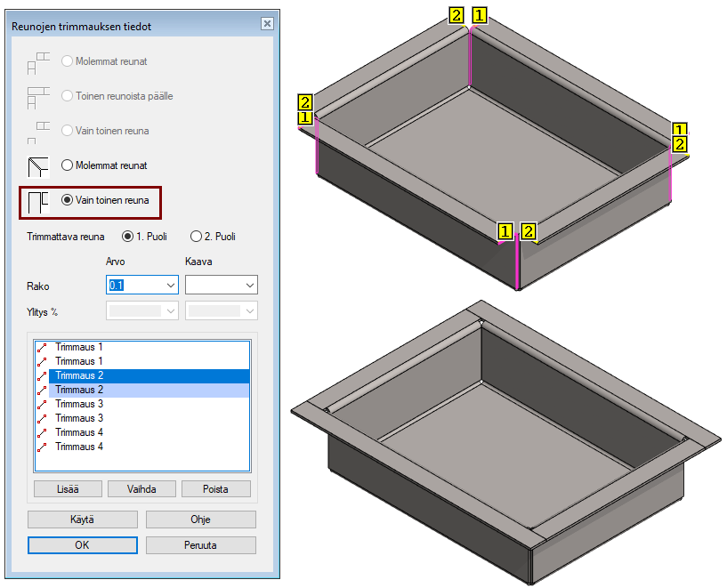727x588 pixels.
Task: Click the corner icon beside selected Vain toinen reuna
Action: 38,203
